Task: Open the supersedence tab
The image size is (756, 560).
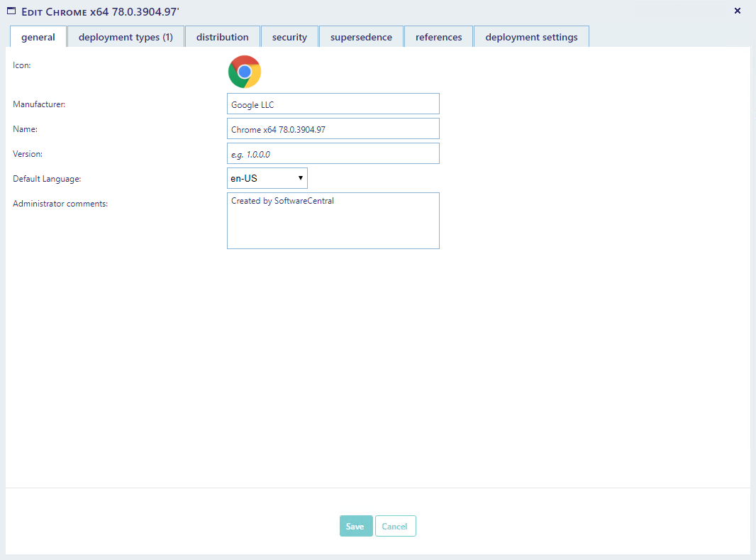Action: point(361,37)
